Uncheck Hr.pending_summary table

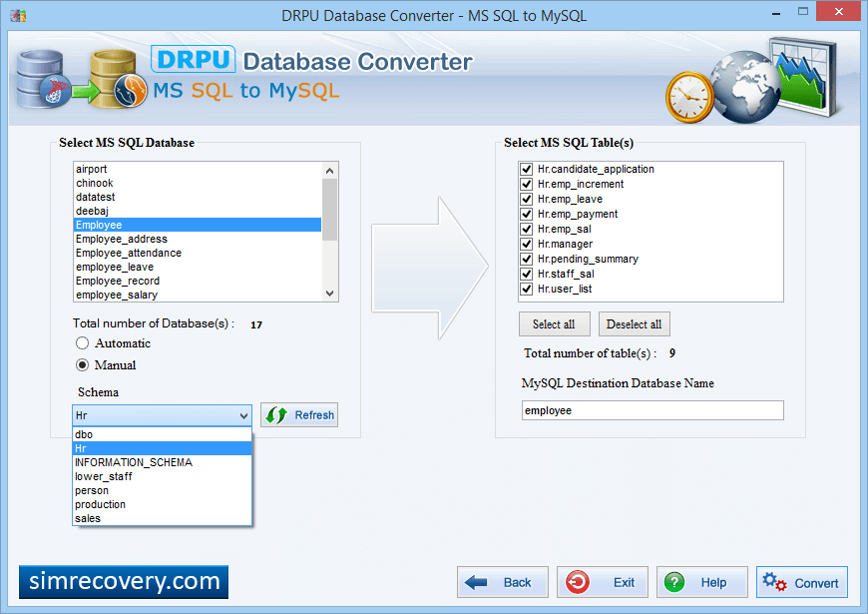(526, 259)
